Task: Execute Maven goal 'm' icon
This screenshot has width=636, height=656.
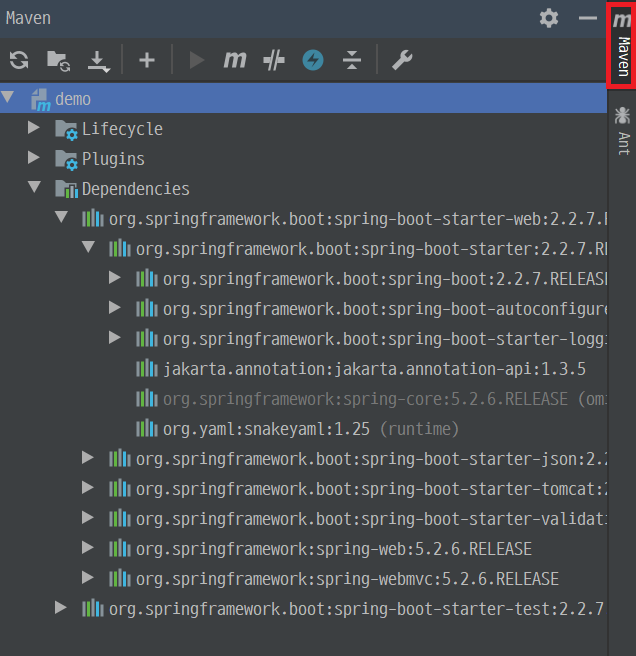Action: coord(235,60)
